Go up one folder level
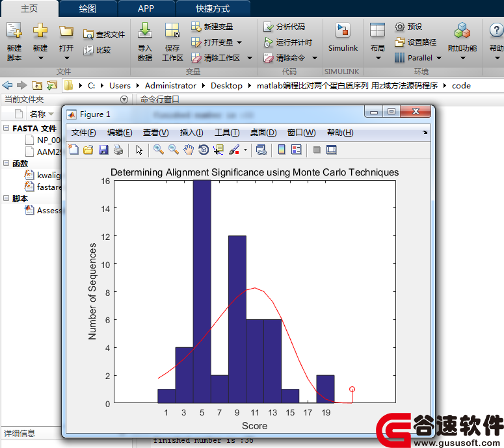Image resolution: width=504 pixels, height=448 pixels. (x=37, y=85)
